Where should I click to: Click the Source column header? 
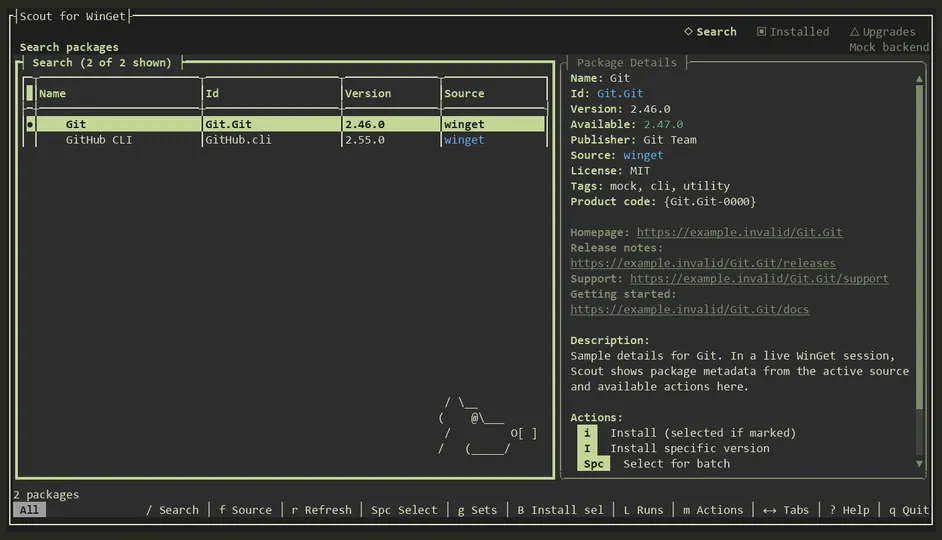[x=464, y=94]
